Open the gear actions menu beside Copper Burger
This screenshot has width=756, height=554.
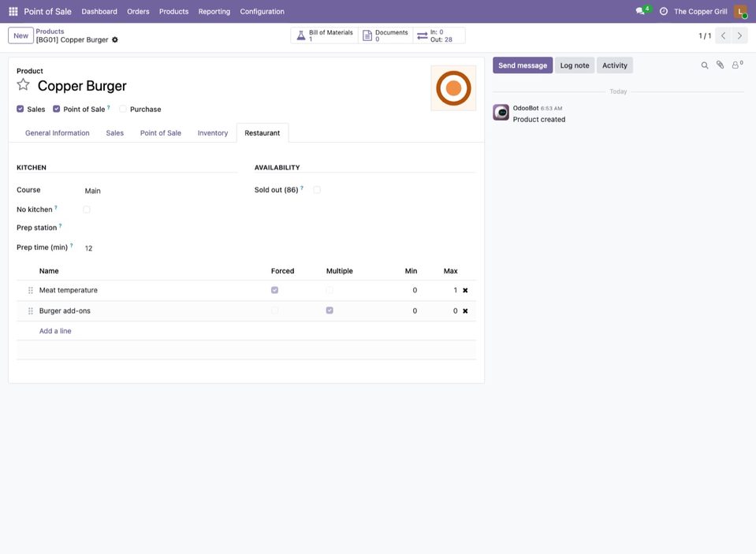(115, 39)
